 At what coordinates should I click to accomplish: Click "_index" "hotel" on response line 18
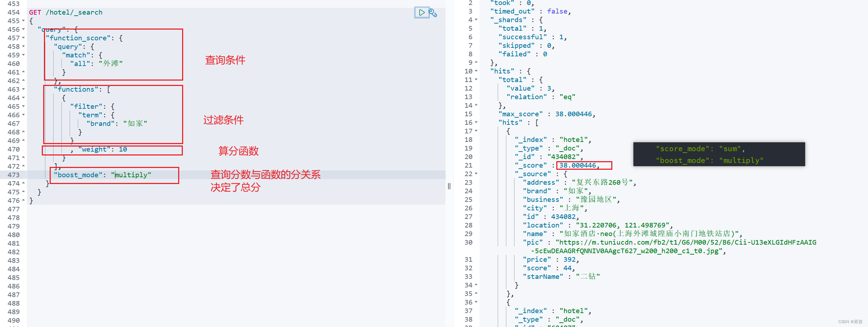coord(553,140)
